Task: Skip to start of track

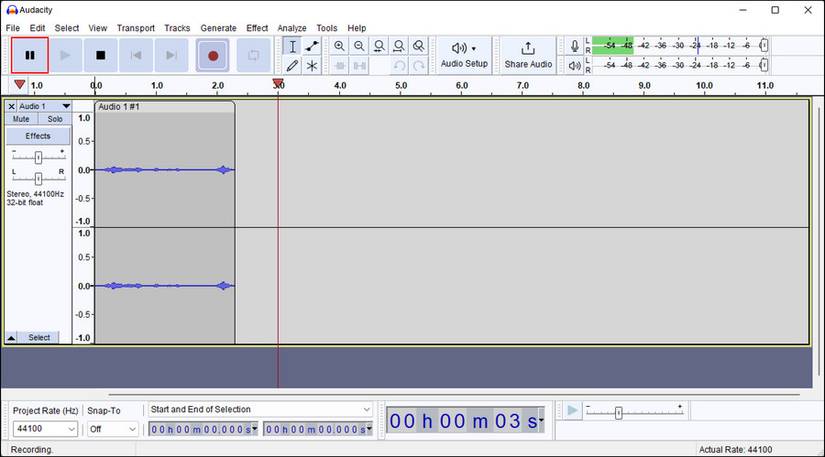Action: click(136, 55)
